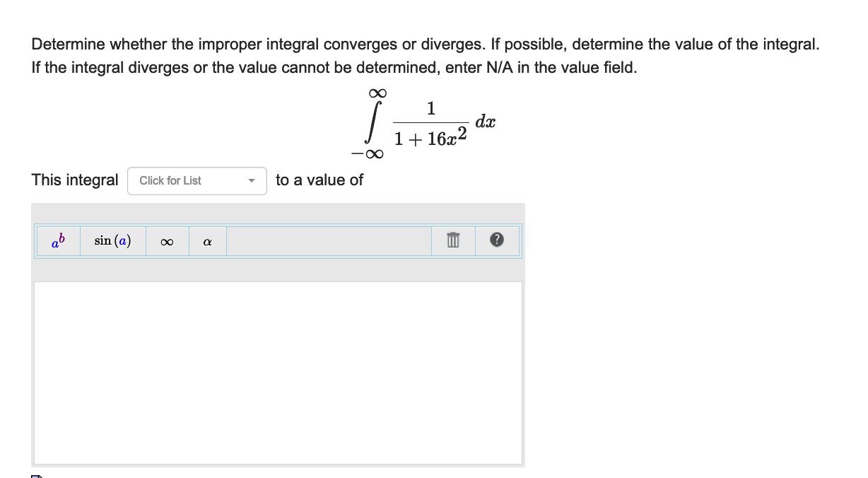Image resolution: width=868 pixels, height=478 pixels.
Task: Click the sin(a) toolbar button
Action: (112, 241)
